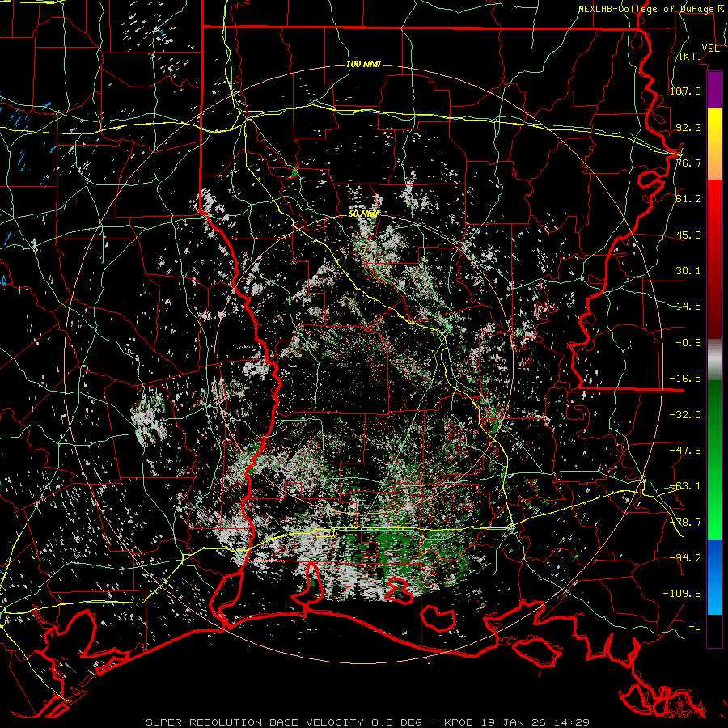Image resolution: width=728 pixels, height=728 pixels.
Task: Select the 107.8 legend value
Action: (x=685, y=91)
